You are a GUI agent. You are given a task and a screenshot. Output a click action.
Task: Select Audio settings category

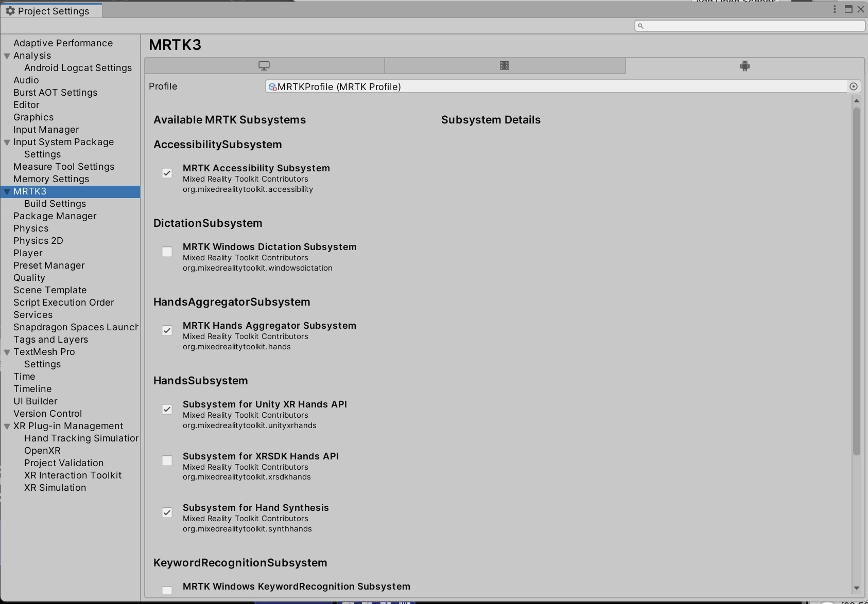click(70, 80)
